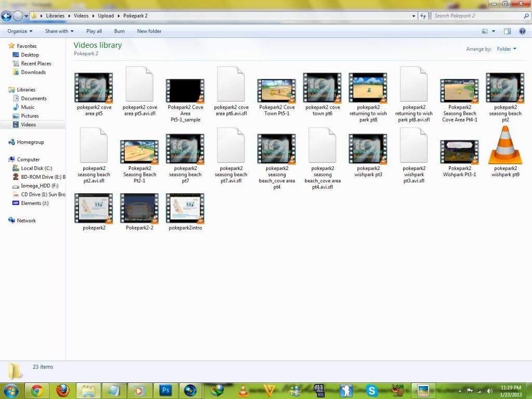Viewport: 532px width, 399px height.
Task: Go back with the Back arrow button
Action: tap(6, 16)
